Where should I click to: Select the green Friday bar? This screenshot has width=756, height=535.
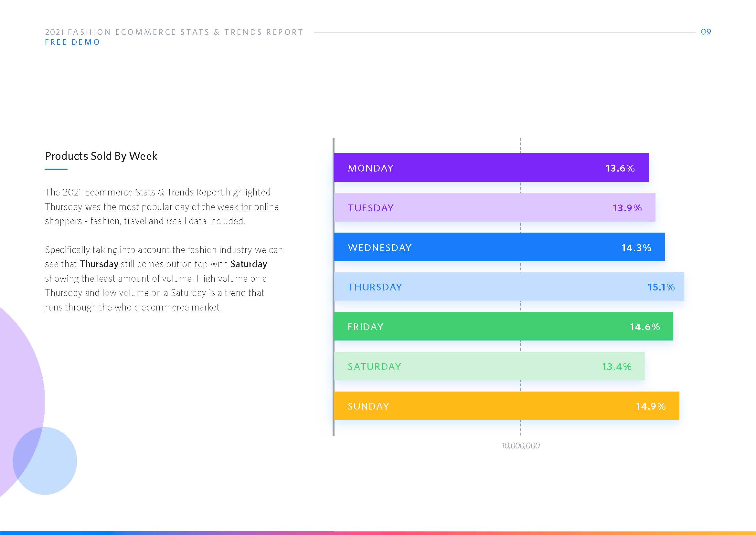click(503, 327)
